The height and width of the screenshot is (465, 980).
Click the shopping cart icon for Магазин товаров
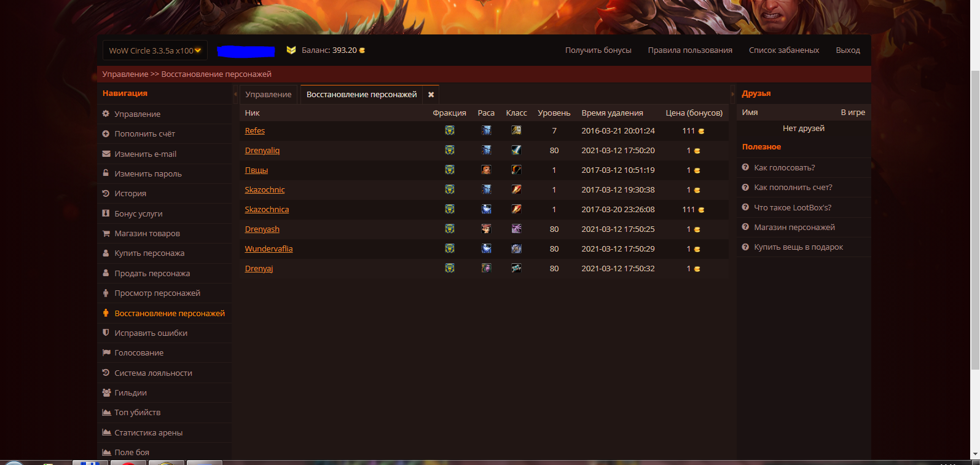(106, 233)
